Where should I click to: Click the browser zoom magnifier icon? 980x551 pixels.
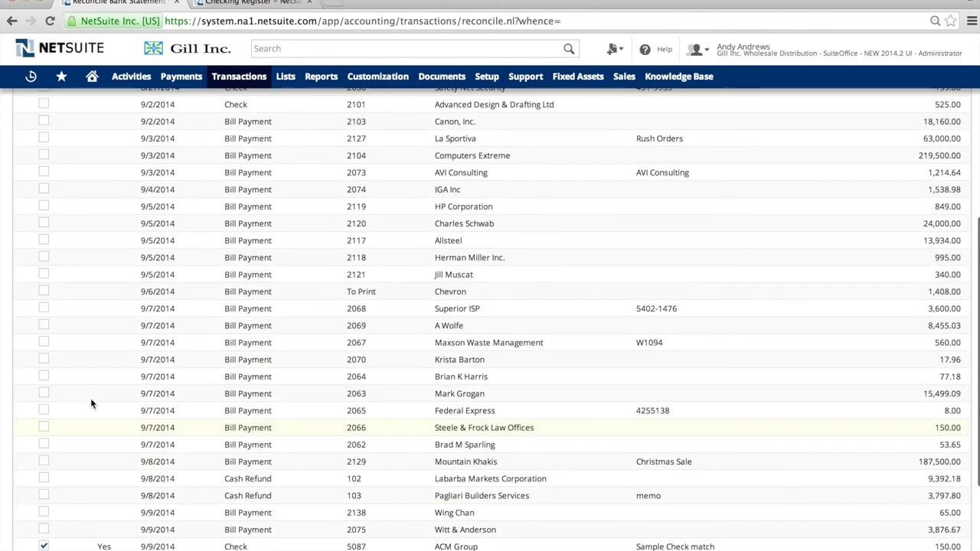[x=935, y=21]
